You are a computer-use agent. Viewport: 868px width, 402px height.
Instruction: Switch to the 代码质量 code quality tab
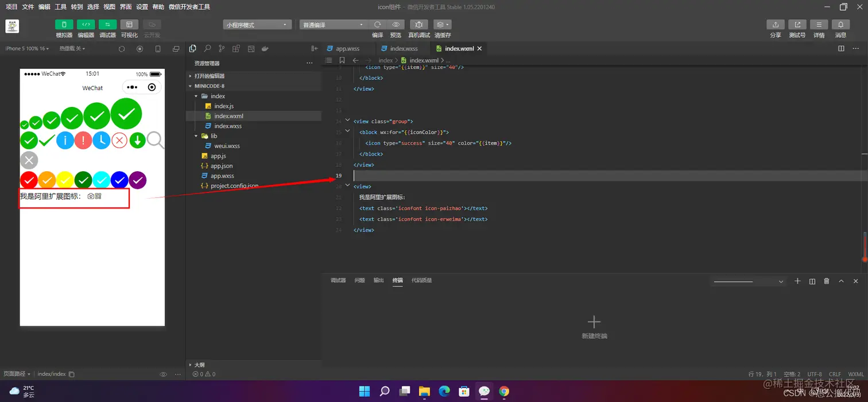tap(421, 280)
